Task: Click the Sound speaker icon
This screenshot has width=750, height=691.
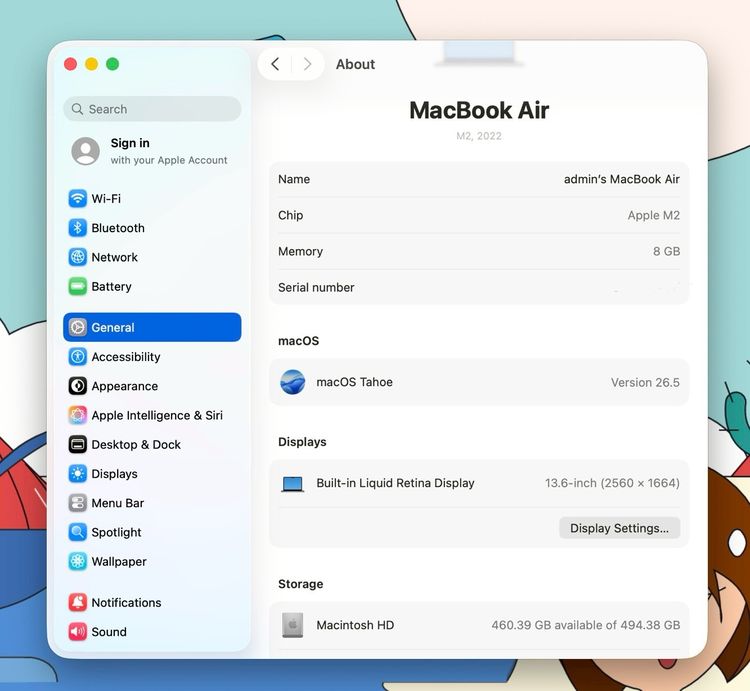Action: pyautogui.click(x=77, y=632)
